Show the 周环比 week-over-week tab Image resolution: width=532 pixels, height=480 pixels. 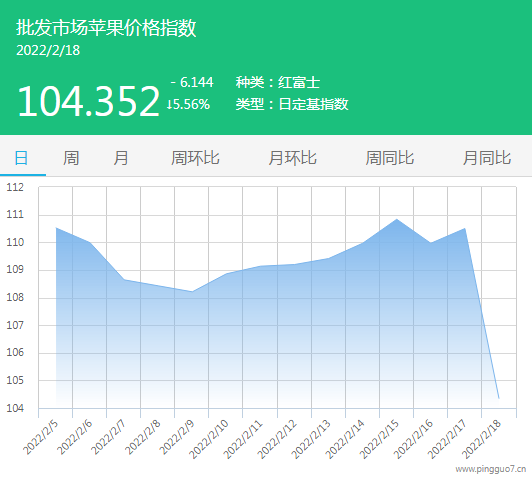195,158
